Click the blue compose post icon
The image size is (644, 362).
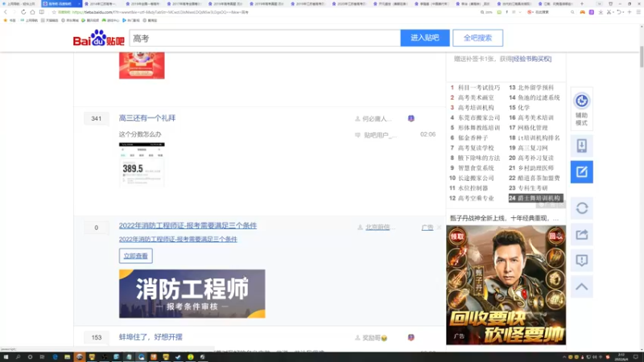[581, 171]
